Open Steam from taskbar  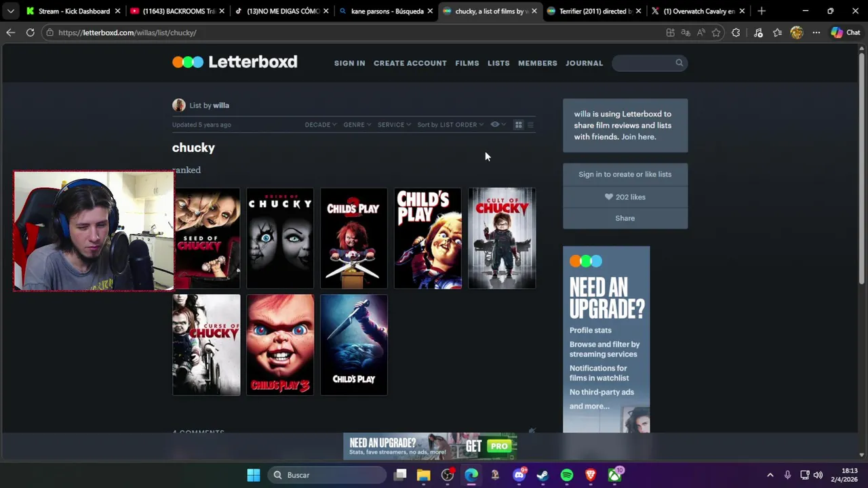[x=542, y=475]
